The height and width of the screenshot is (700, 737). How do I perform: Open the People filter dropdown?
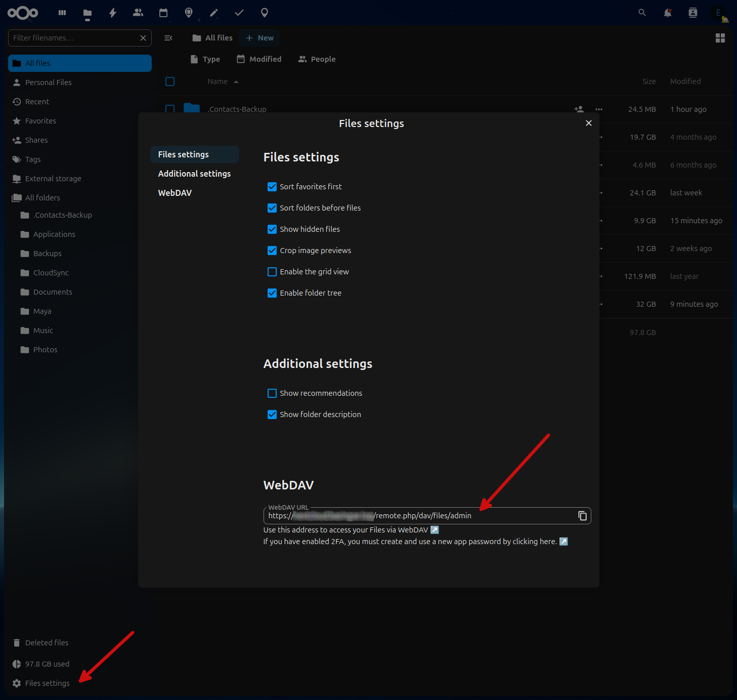317,59
